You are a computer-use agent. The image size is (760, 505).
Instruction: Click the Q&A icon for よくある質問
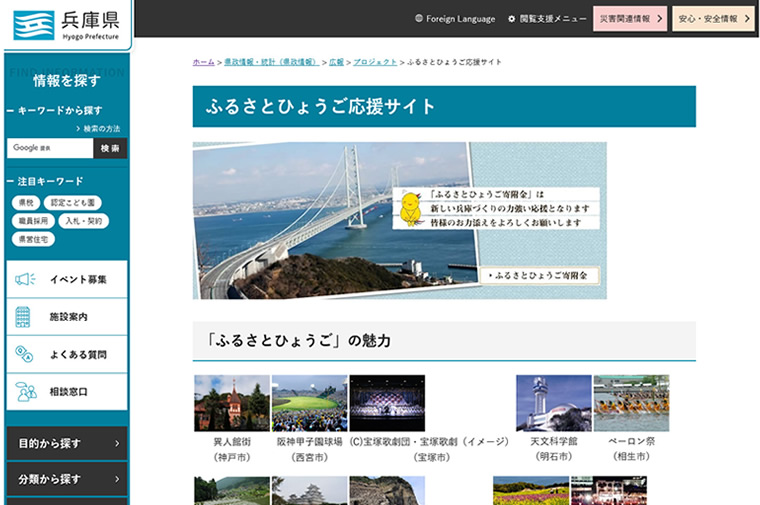24,354
